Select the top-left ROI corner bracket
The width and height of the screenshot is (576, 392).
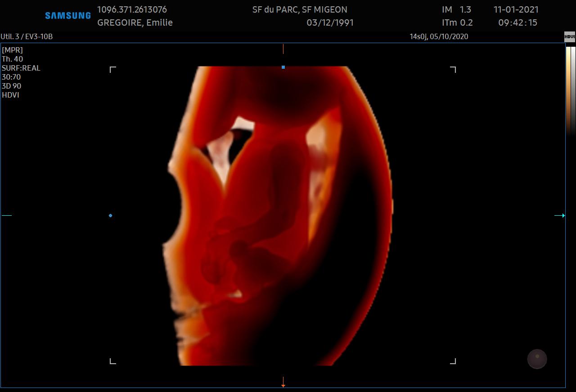click(113, 69)
